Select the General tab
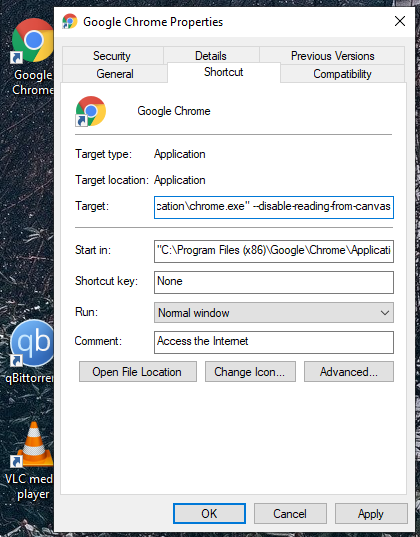Screen dimensions: 420x537 [115, 74]
